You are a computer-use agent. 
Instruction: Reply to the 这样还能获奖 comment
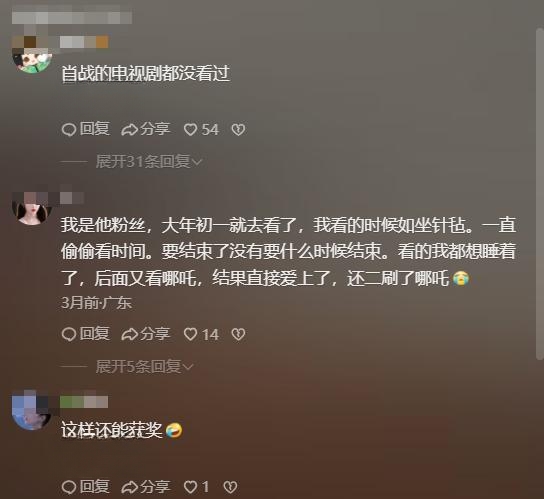(86, 487)
